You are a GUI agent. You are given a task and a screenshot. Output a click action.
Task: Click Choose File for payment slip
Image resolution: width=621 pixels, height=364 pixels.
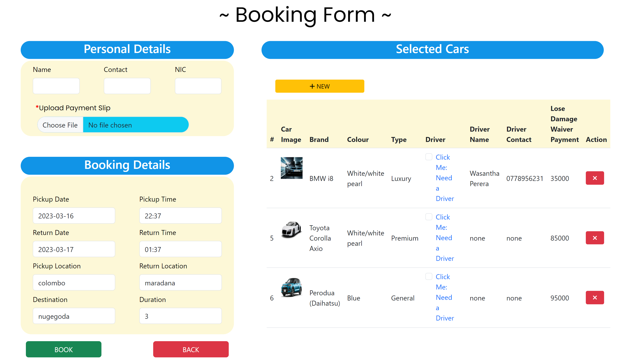60,125
